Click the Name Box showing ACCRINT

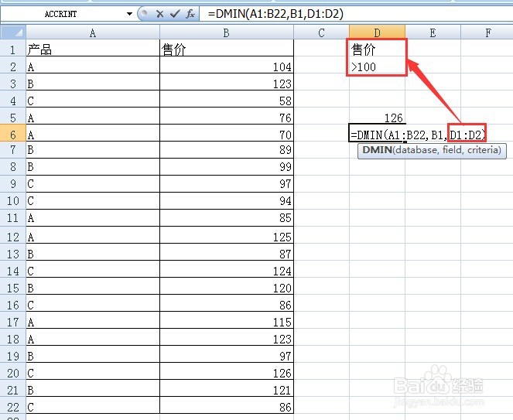coord(62,14)
